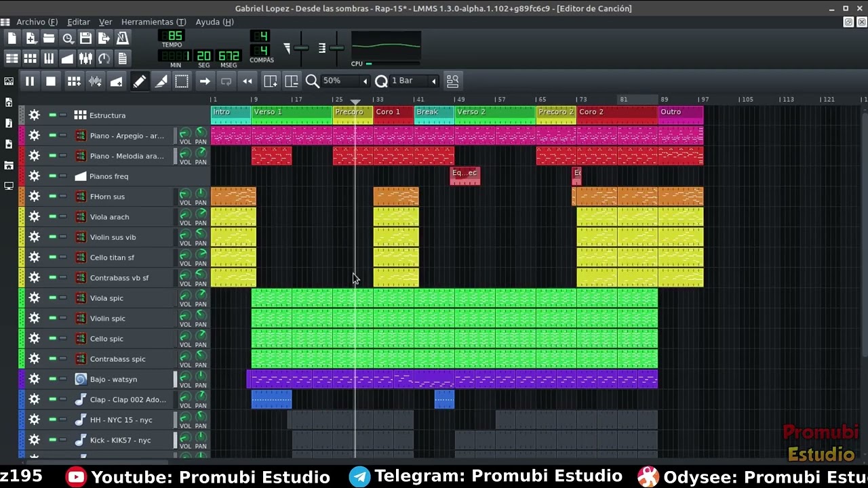Mute the Piano - Arpegio track
Image resolution: width=868 pixels, height=488 pixels.
[52, 136]
